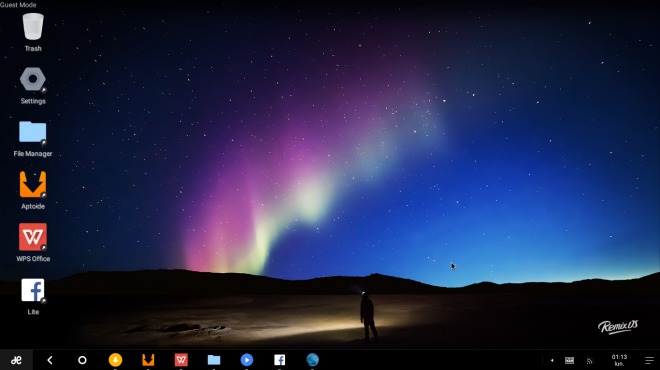Open the Remix OS start menu
660x370 pixels.
click(16, 360)
